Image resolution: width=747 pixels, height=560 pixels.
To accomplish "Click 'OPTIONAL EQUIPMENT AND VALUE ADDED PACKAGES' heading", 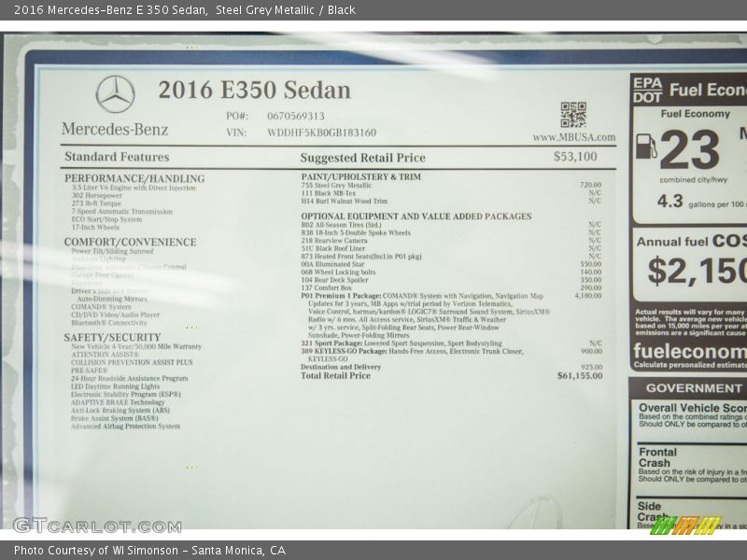I will (416, 217).
